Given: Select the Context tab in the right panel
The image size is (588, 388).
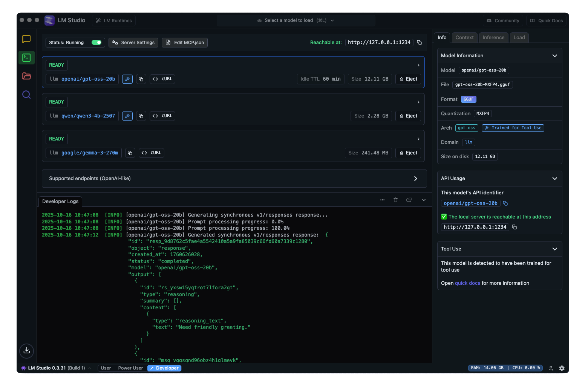Looking at the screenshot, I should (x=464, y=37).
